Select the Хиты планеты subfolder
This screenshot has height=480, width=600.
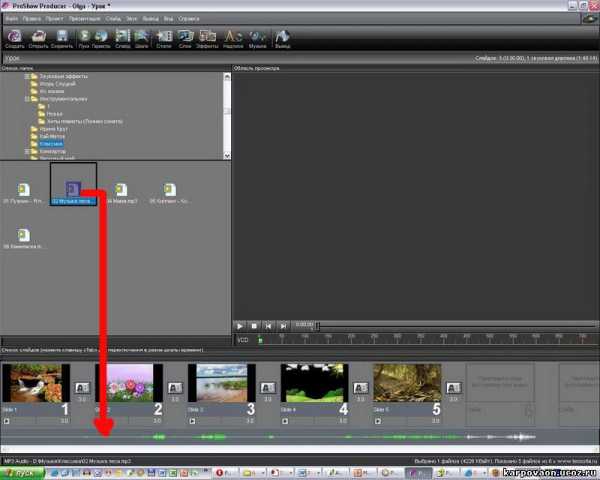tap(85, 121)
